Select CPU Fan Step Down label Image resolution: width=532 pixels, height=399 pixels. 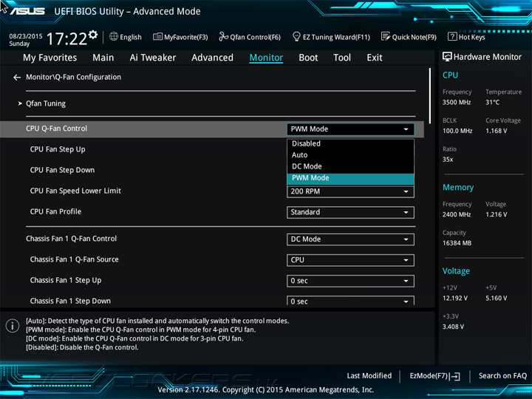click(62, 171)
